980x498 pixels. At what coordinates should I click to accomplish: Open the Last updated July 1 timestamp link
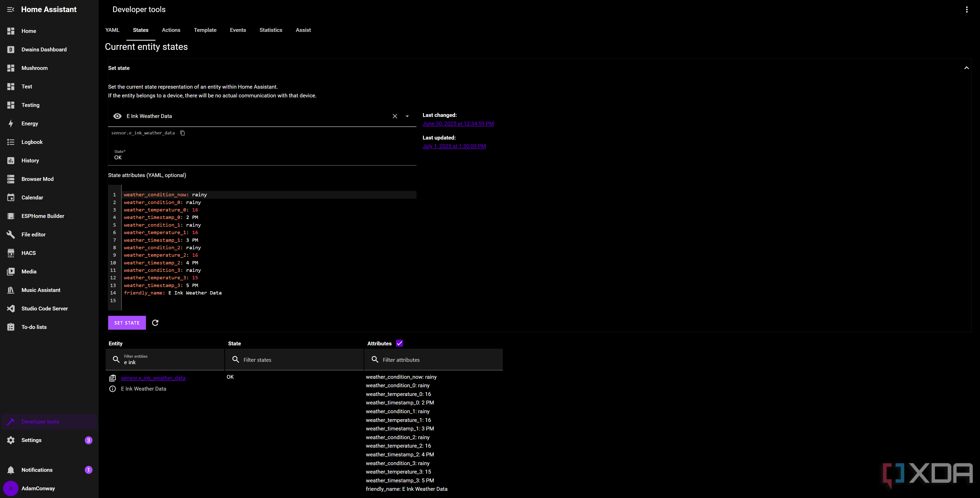pyautogui.click(x=454, y=146)
